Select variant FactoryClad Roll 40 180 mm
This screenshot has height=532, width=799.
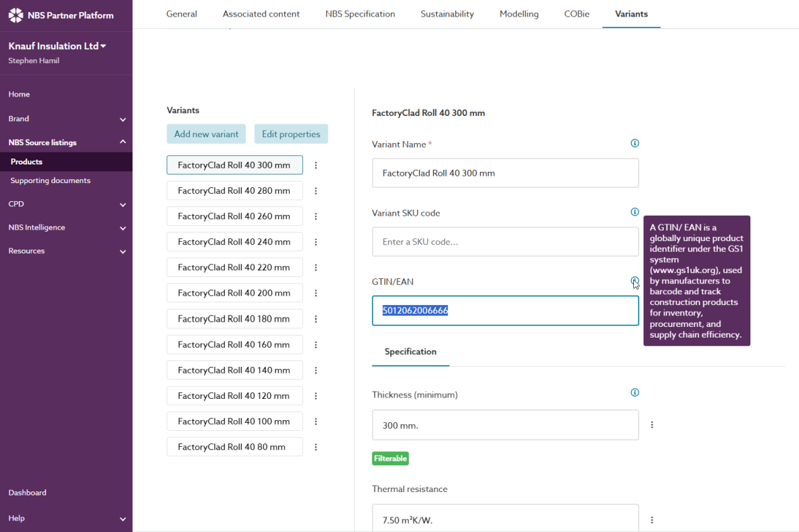click(234, 319)
